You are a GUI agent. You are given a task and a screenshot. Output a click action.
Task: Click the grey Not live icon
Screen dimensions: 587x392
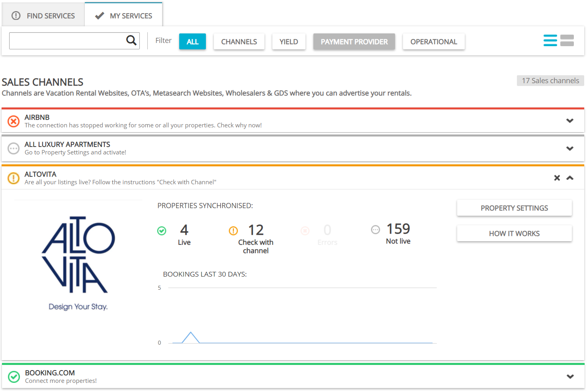click(x=376, y=230)
